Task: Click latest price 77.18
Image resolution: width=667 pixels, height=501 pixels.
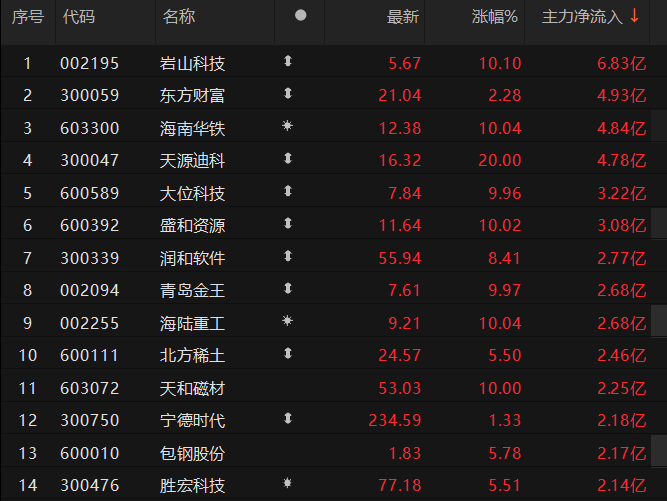Action: click(400, 485)
